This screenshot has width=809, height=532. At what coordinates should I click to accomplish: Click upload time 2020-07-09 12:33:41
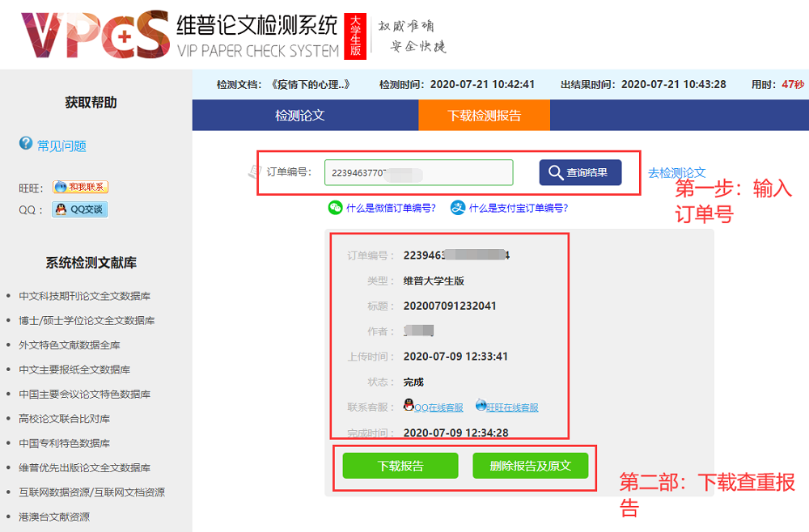pos(455,357)
